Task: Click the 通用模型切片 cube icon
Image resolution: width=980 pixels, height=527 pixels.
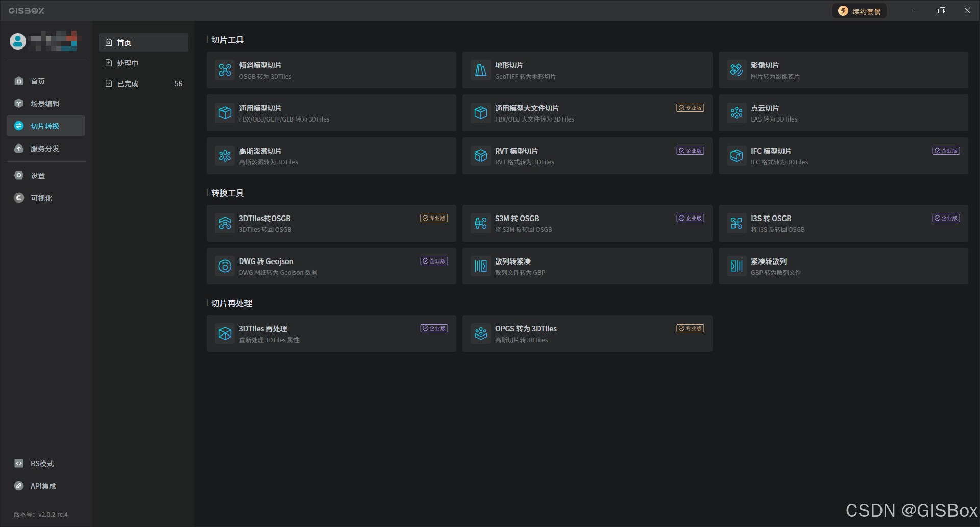Action: point(225,113)
